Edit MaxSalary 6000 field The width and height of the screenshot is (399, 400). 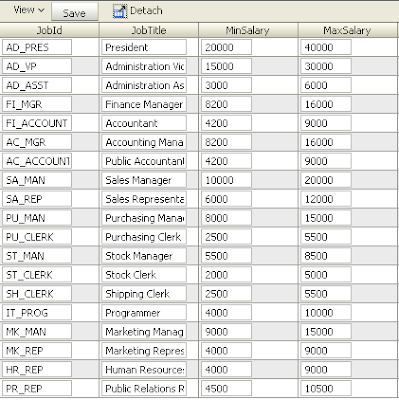point(326,85)
